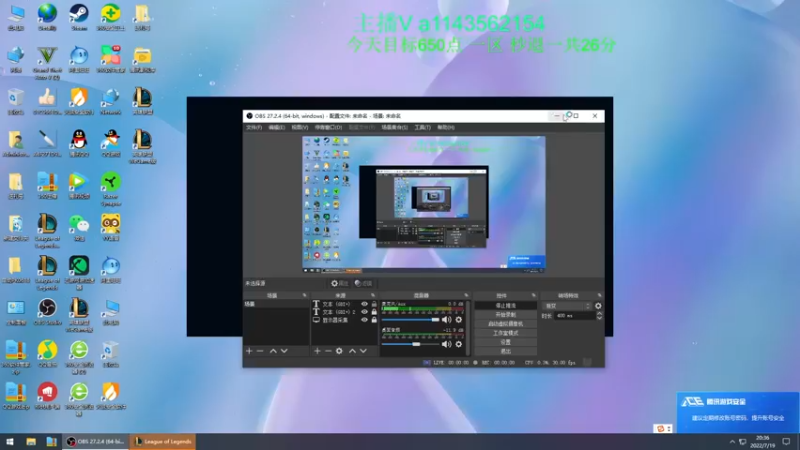
Task: Select 场景 item in the scenes list
Action: pyautogui.click(x=276, y=304)
